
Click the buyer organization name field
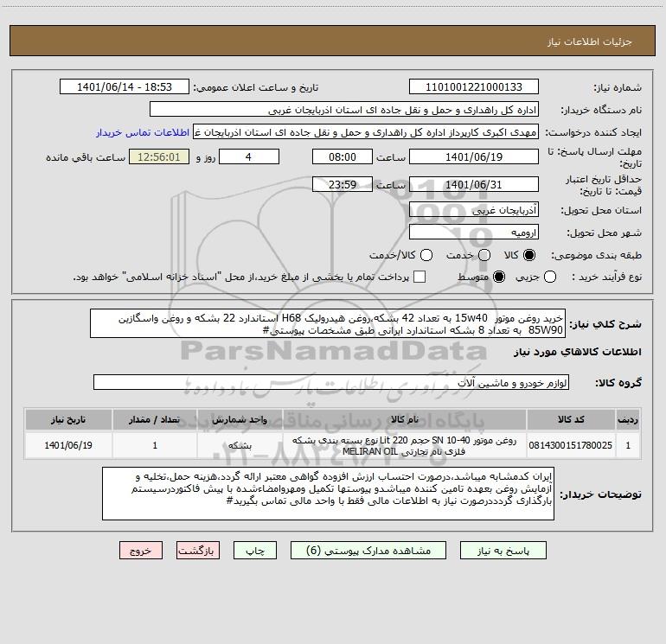point(344,110)
